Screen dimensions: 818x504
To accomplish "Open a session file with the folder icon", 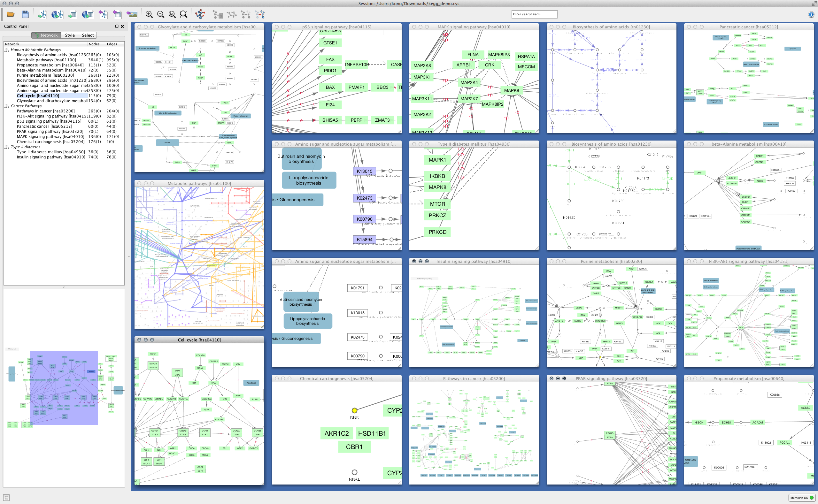I will [11, 14].
